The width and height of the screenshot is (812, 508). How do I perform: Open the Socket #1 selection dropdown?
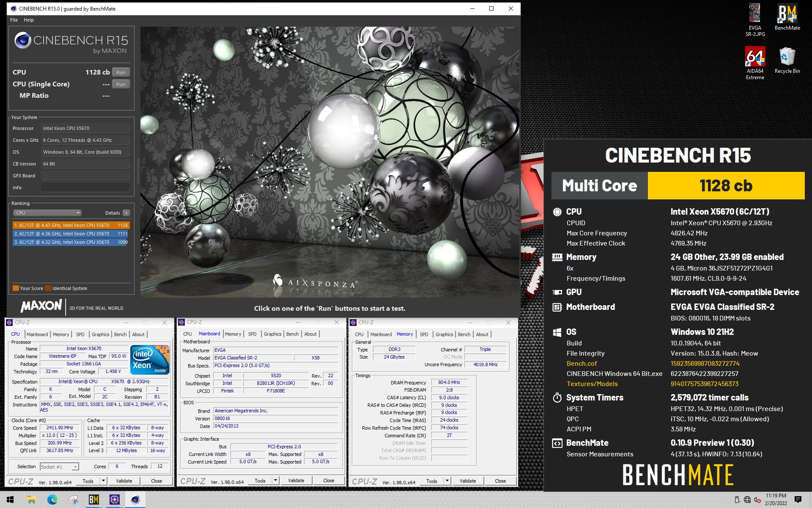coord(60,467)
